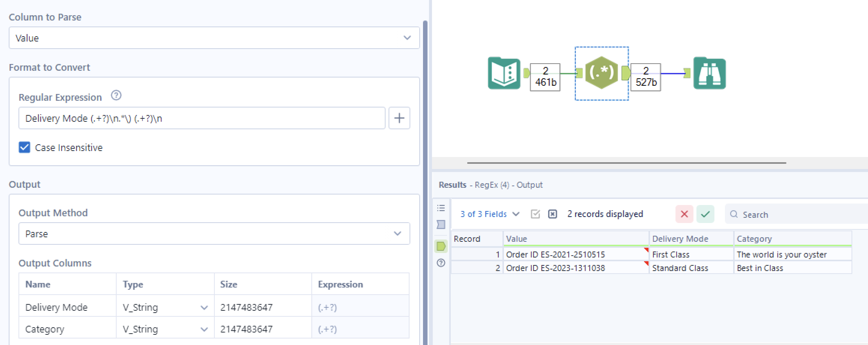
Task: Open the table view icon in Results sidebar
Action: click(x=441, y=208)
